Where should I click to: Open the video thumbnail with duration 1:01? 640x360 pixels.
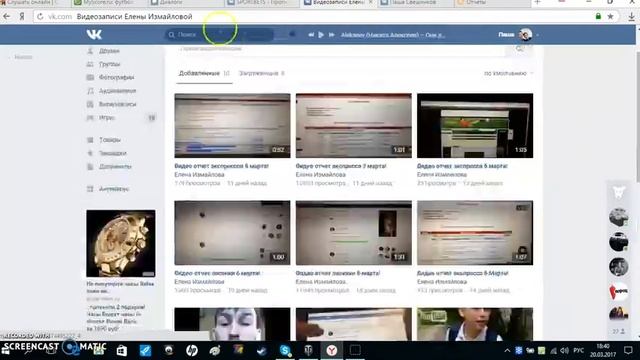pyautogui.click(x=353, y=126)
